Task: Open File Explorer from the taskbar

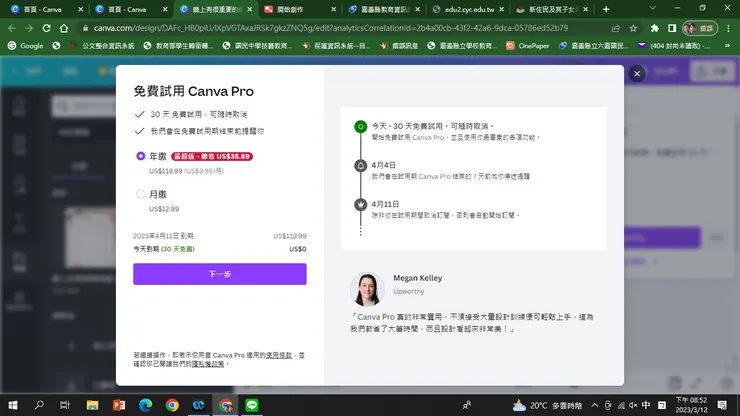Action: tap(92, 405)
